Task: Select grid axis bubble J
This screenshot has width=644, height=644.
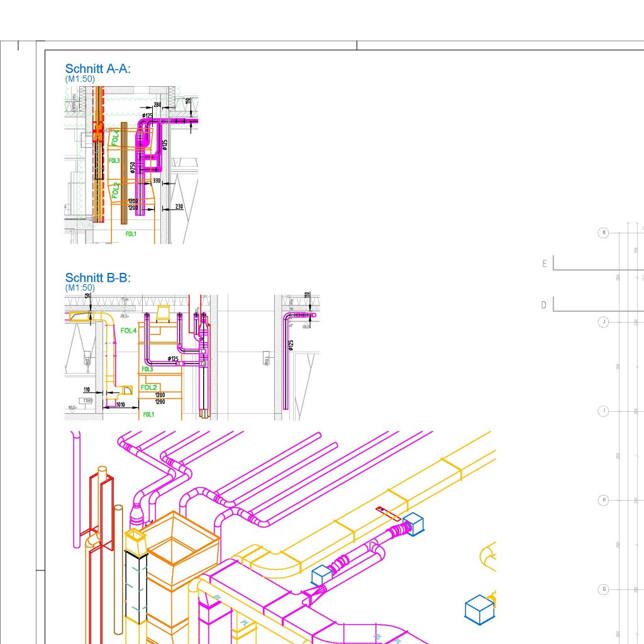Action: [x=603, y=322]
